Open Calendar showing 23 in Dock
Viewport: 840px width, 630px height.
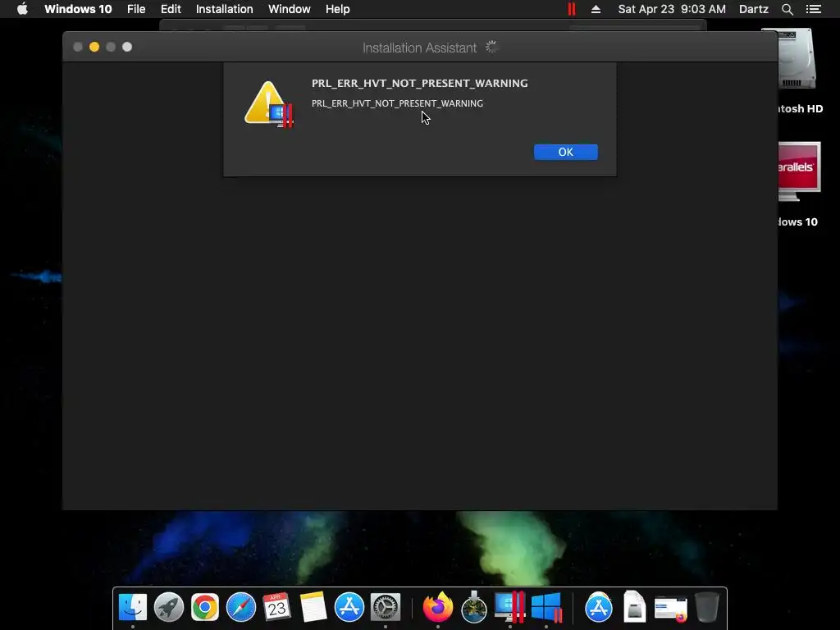(277, 608)
